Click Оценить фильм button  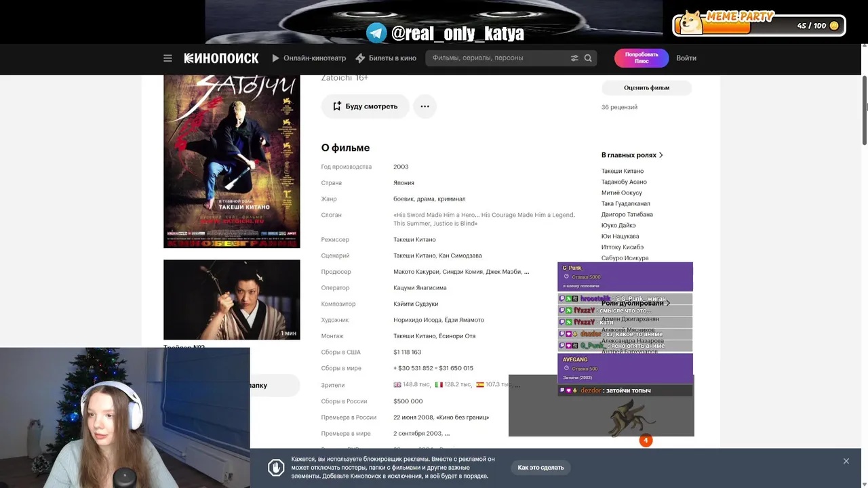pyautogui.click(x=646, y=87)
